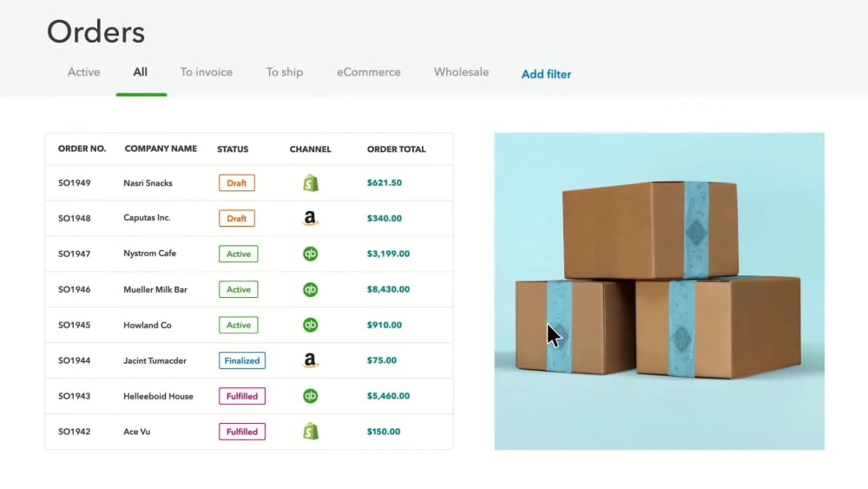Open order number SO1942
The height and width of the screenshot is (489, 868).
(74, 432)
